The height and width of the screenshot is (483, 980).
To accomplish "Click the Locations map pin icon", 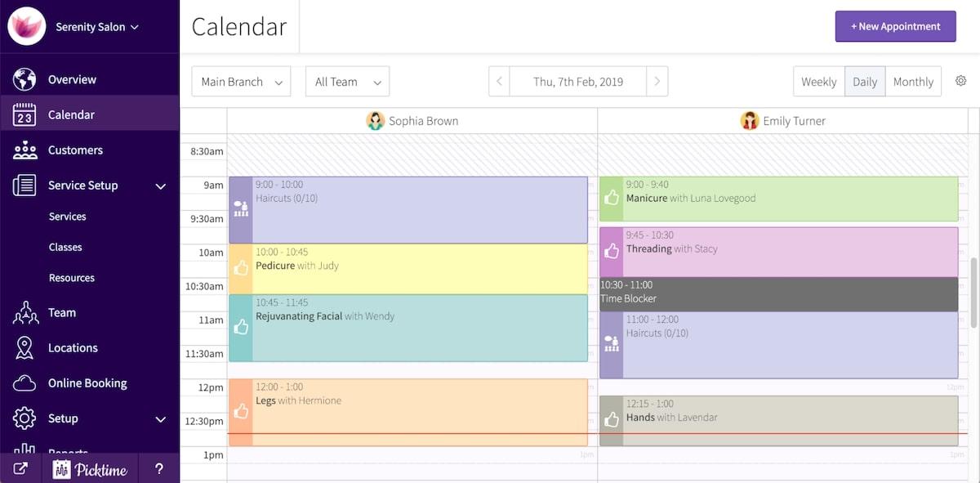I will 24,348.
